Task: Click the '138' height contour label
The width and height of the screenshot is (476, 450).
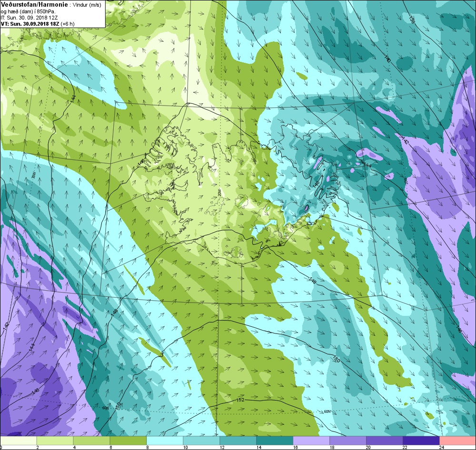Action: [412, 20]
